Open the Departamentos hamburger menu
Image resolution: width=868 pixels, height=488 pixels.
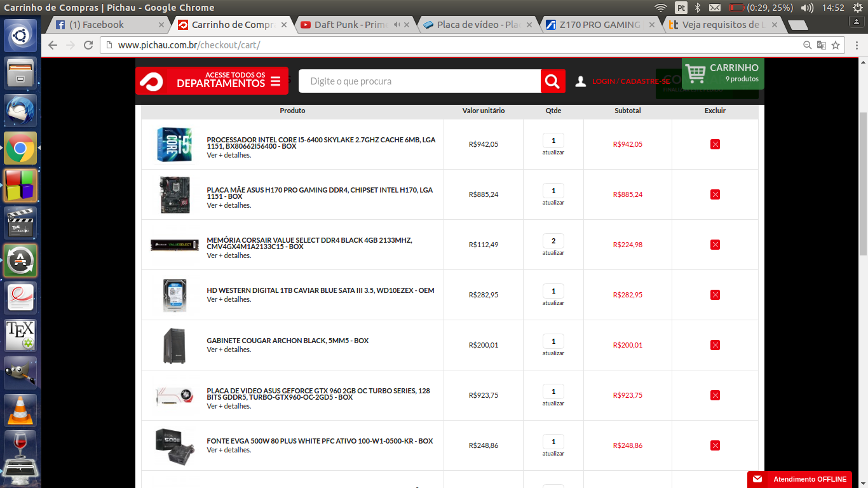[x=275, y=81]
